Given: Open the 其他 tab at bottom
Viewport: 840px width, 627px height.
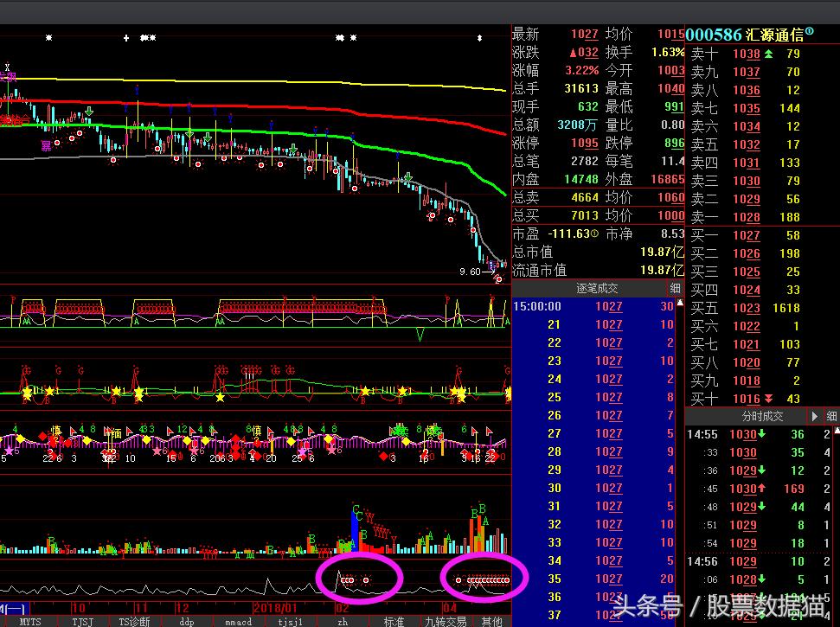Looking at the screenshot, I should 491,621.
